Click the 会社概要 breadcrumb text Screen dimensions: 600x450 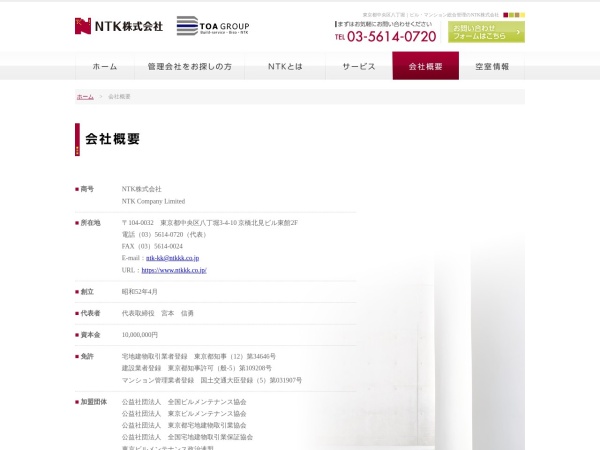tap(119, 97)
